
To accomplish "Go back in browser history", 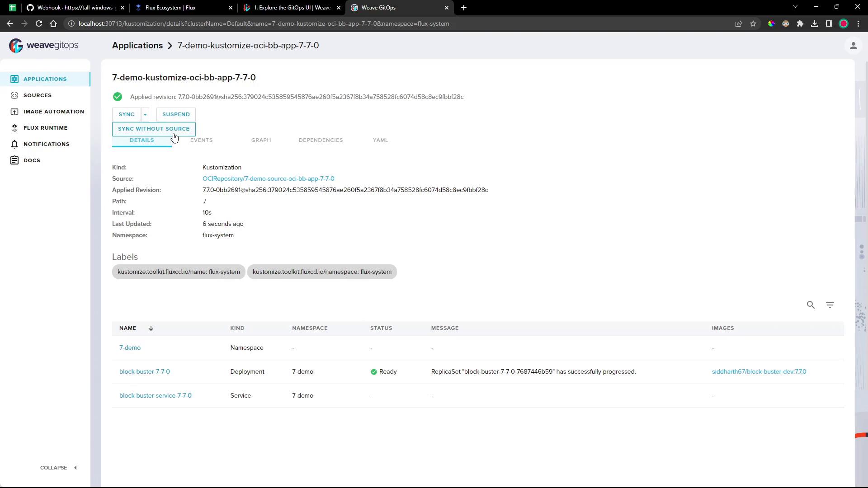I will point(10,23).
